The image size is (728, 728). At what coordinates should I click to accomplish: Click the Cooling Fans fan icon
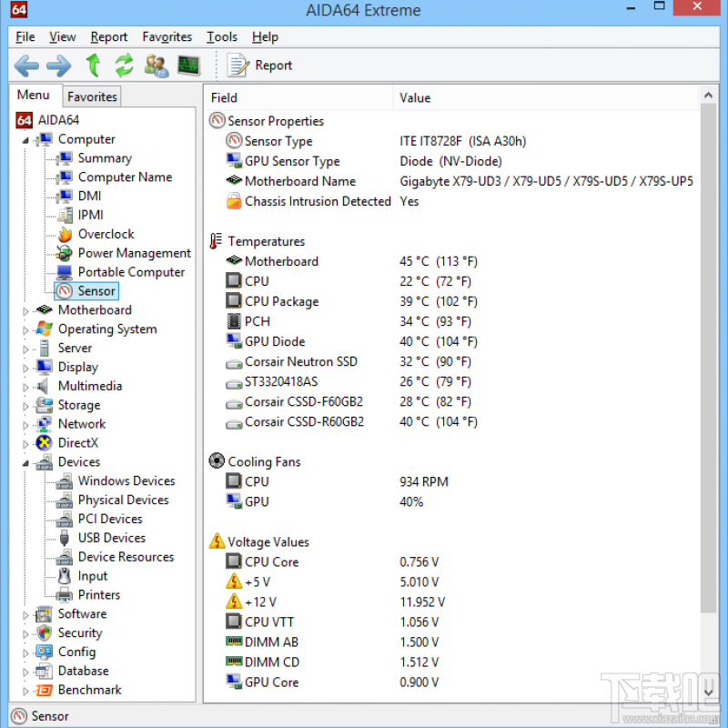[217, 461]
